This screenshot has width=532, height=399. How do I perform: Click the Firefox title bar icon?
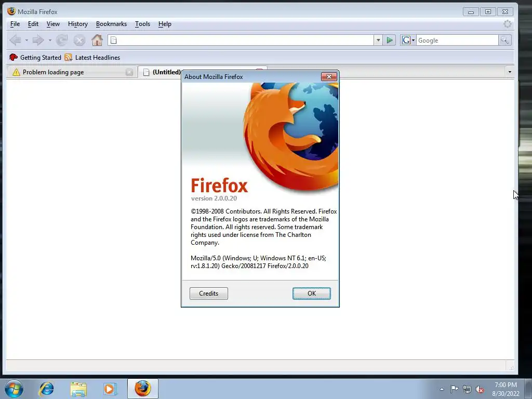pyautogui.click(x=11, y=11)
